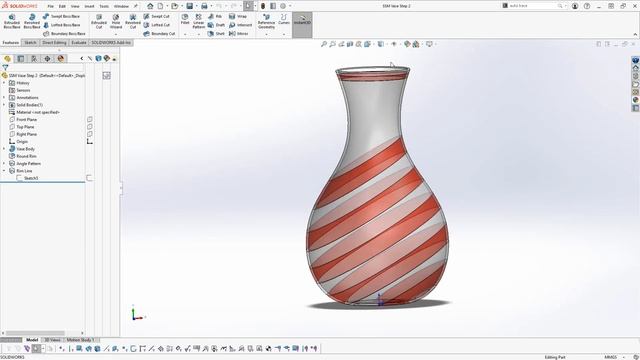Pin the SOLIDWORKS menu bar
Screen dimensions: 640x360
click(x=136, y=6)
